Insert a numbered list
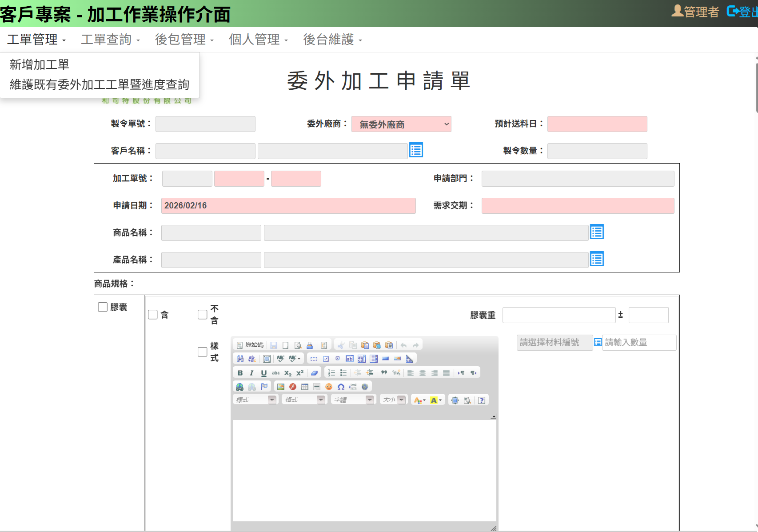758x532 pixels. [331, 373]
